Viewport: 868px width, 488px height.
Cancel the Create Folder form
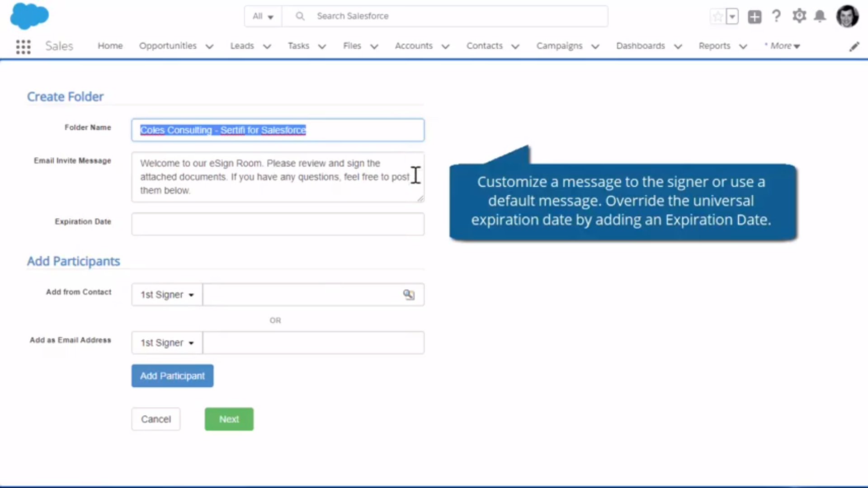coord(156,419)
